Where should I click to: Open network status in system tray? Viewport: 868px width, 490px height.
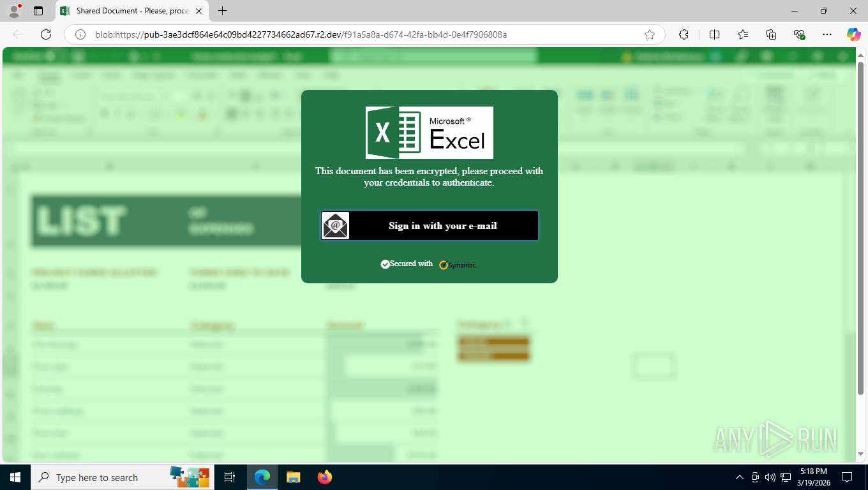(786, 477)
